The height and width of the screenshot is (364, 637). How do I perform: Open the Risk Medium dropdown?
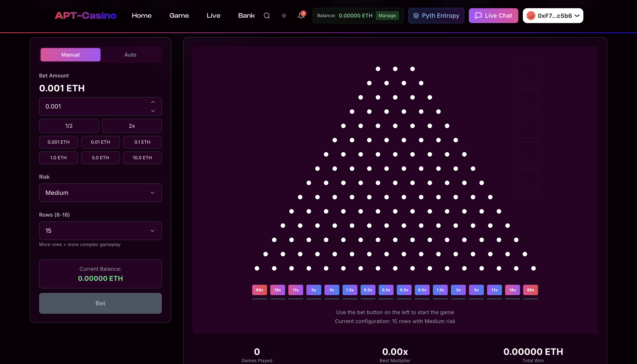[100, 193]
